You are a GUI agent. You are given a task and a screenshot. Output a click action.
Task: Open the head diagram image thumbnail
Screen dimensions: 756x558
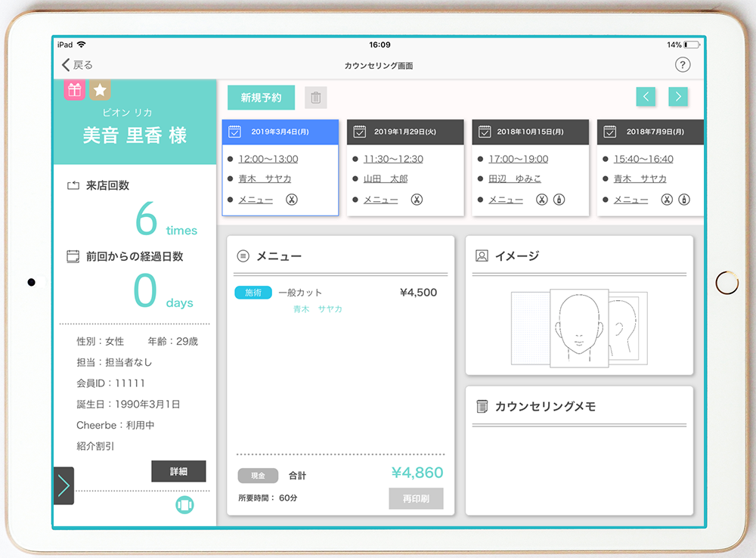(x=578, y=327)
